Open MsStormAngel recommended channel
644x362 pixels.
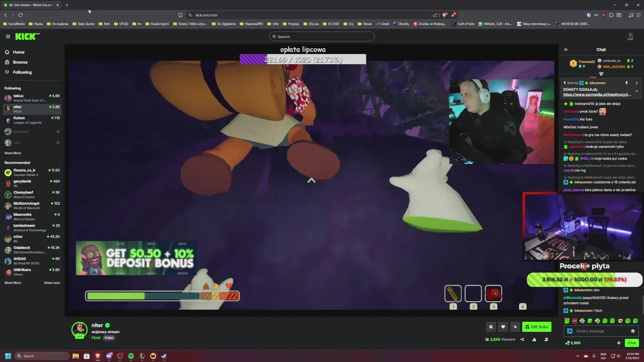(32, 205)
